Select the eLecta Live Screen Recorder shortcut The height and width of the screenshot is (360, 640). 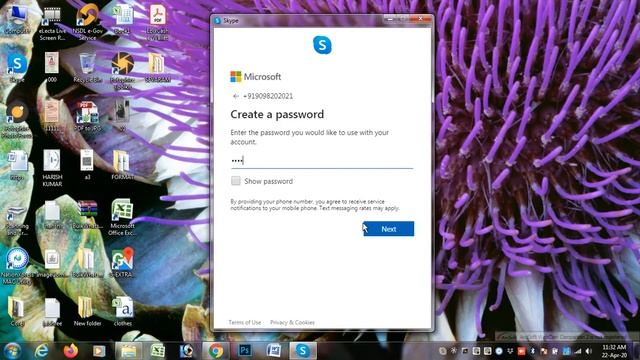click(x=52, y=24)
